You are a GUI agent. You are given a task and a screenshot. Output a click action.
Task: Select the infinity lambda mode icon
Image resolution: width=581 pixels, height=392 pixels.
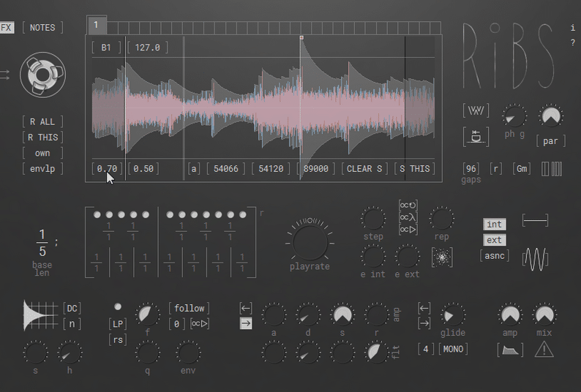(408, 217)
